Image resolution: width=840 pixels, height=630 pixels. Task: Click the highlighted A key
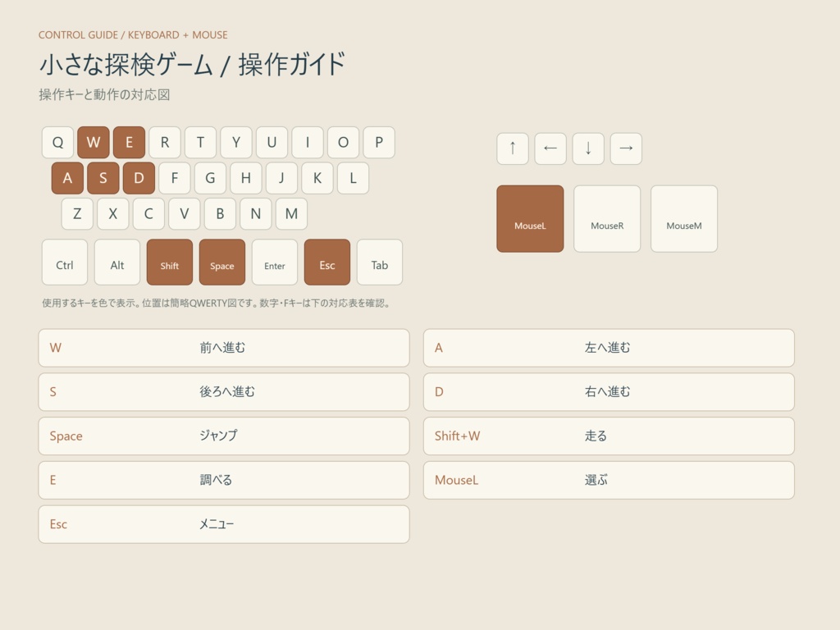pyautogui.click(x=67, y=178)
